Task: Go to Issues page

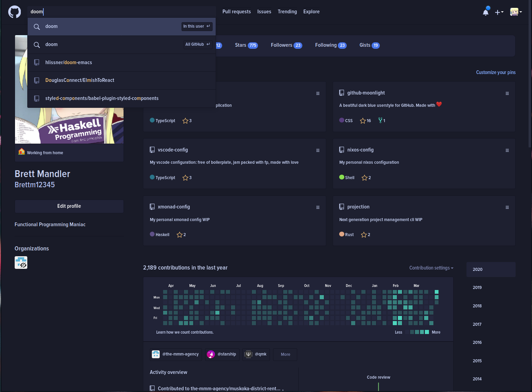Action: [264, 12]
